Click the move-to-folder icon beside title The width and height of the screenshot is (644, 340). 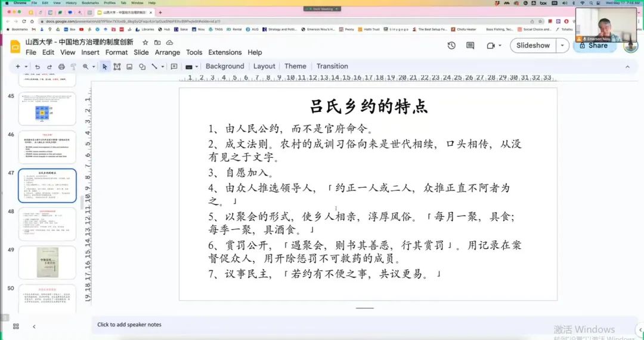(157, 42)
